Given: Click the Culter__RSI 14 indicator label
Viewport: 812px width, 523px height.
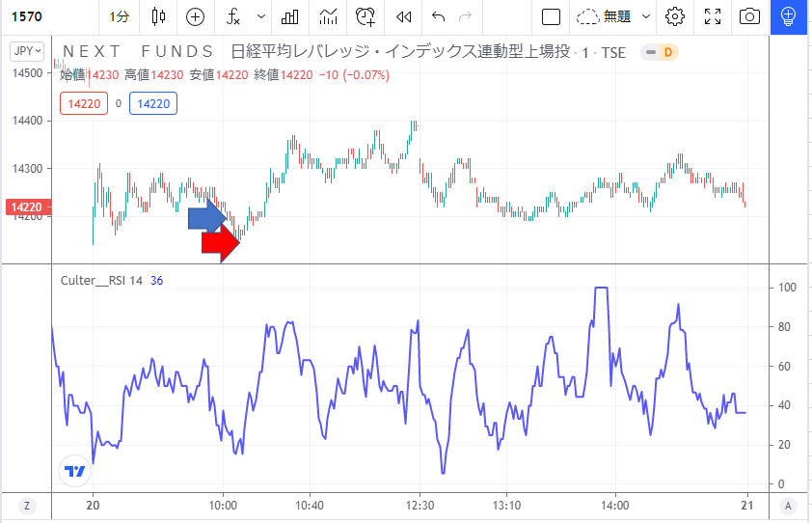Looking at the screenshot, I should [x=101, y=281].
